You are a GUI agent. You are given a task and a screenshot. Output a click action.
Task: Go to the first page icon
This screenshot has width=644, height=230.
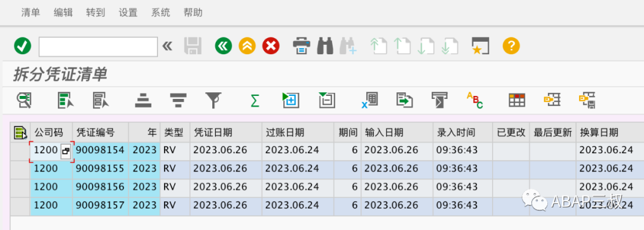[379, 46]
